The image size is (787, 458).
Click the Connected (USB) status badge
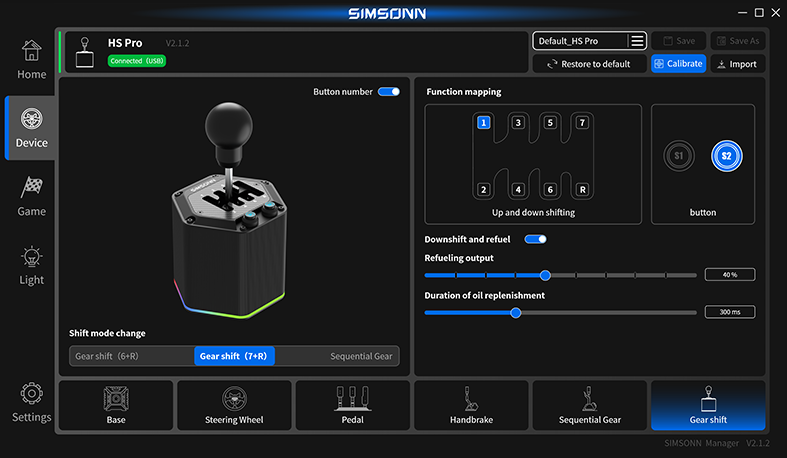pyautogui.click(x=137, y=61)
